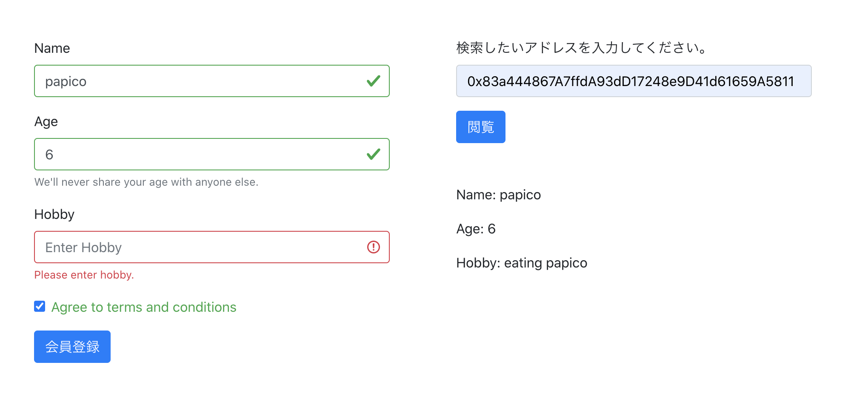Toggle the Agree to terms and conditions checkbox

tap(39, 306)
